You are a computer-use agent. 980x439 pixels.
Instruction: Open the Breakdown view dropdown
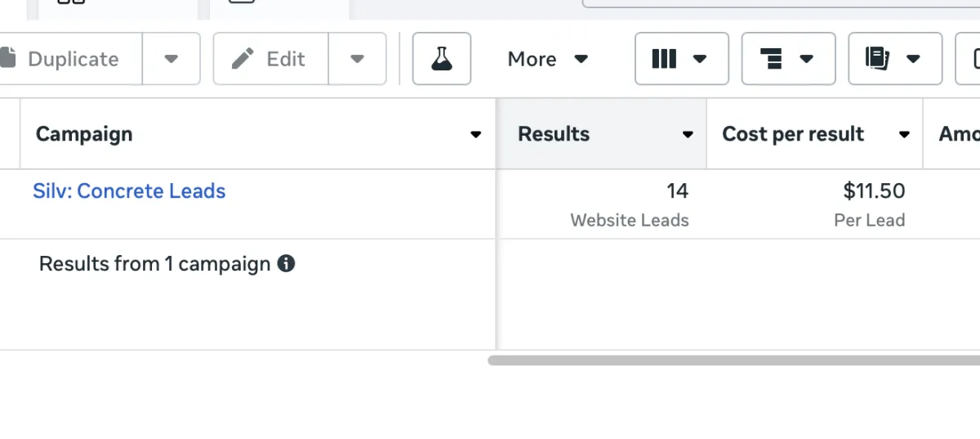coord(788,59)
